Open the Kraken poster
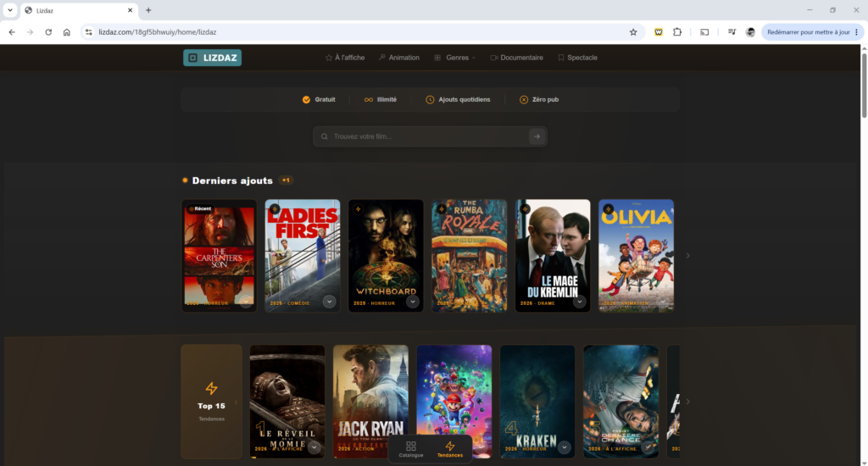The width and height of the screenshot is (868, 466). click(537, 402)
